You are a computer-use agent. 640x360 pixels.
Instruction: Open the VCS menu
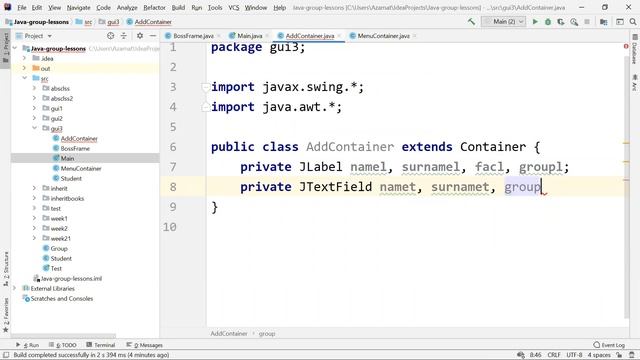[x=233, y=7]
